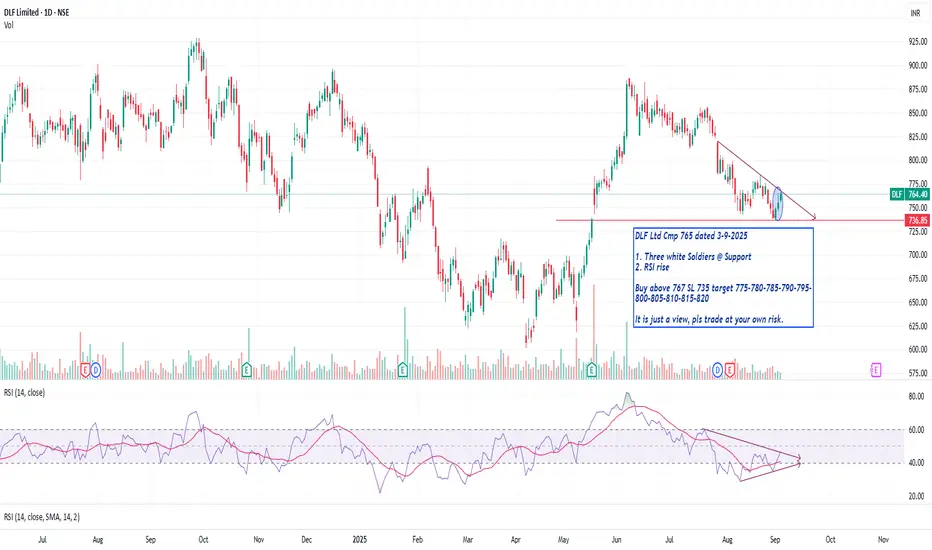Click the Dec label on the time axis
The width and height of the screenshot is (932, 550).
[x=307, y=540]
